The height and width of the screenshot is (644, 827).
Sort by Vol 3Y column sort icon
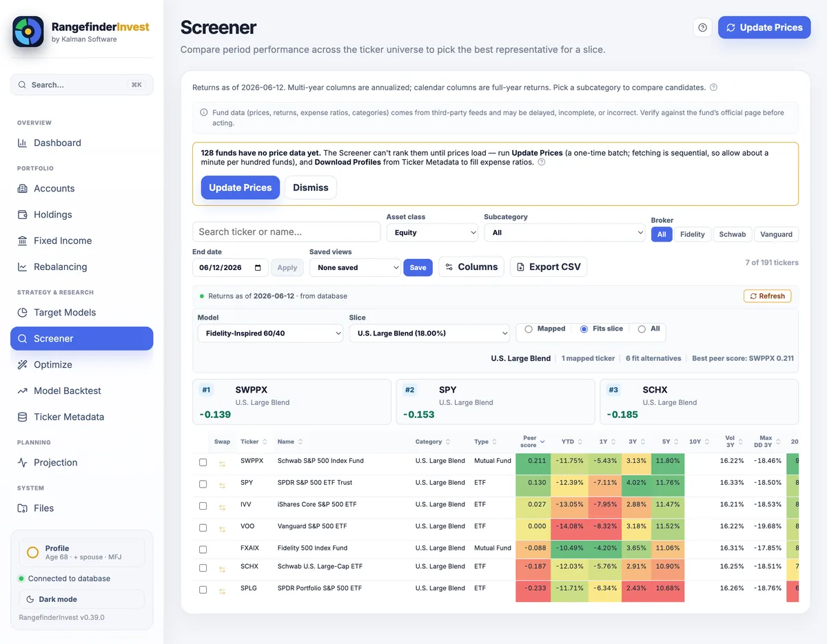741,442
